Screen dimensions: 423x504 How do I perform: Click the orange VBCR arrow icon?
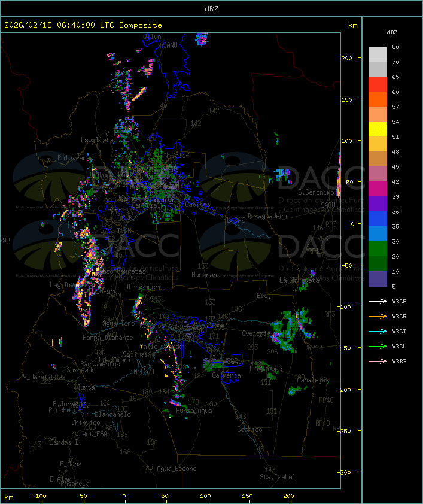click(x=378, y=316)
